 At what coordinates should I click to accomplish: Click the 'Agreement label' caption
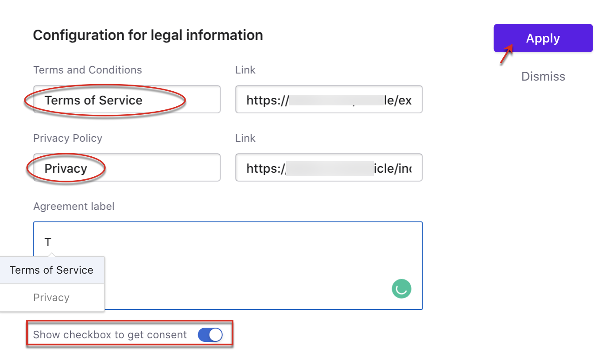coord(74,206)
